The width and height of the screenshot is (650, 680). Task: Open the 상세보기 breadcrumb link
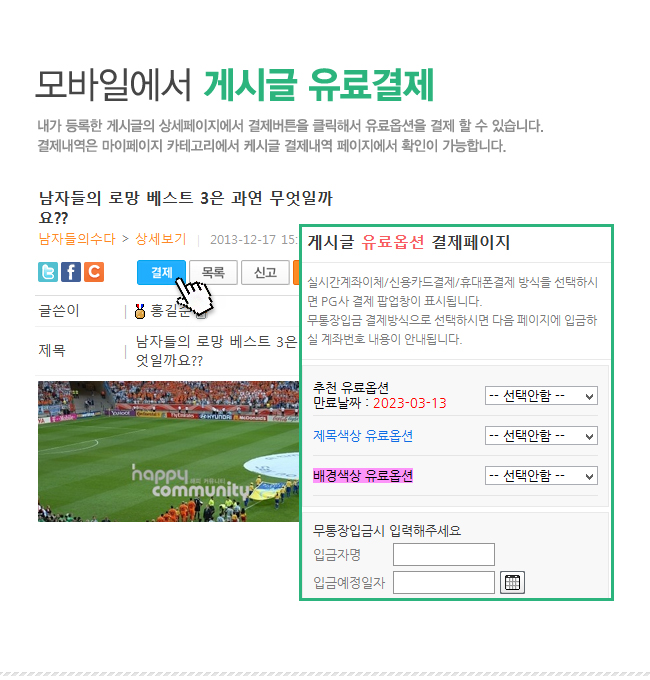pyautogui.click(x=160, y=239)
